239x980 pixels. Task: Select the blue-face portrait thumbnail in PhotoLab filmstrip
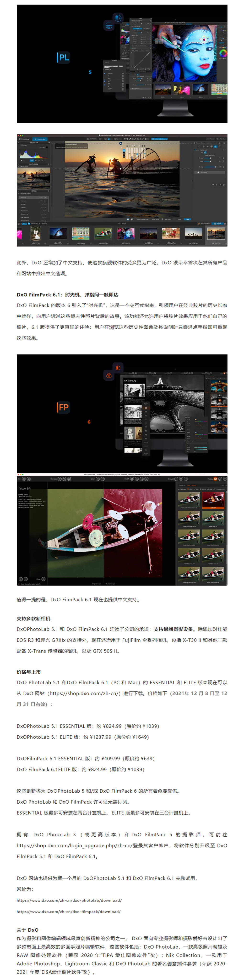tap(126, 233)
